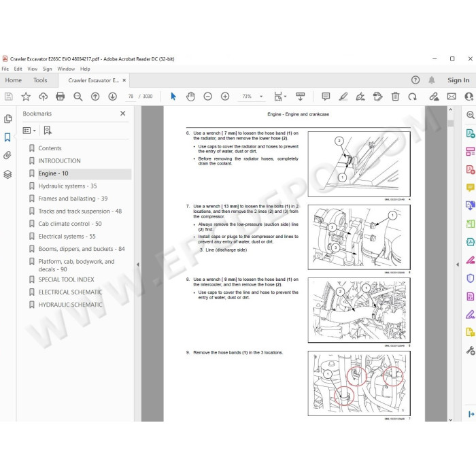Open the File menu

tap(5, 69)
